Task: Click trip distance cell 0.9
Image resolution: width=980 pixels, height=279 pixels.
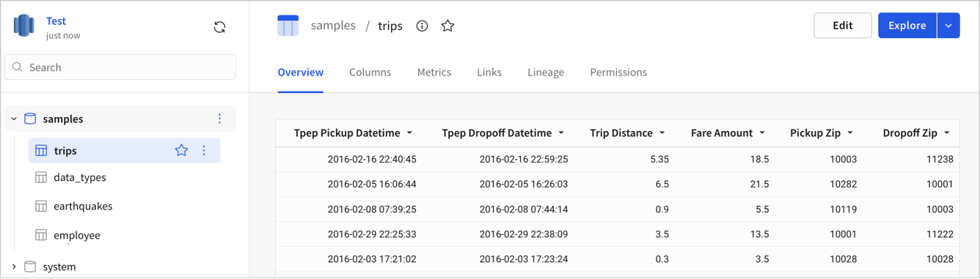Action: click(x=662, y=209)
